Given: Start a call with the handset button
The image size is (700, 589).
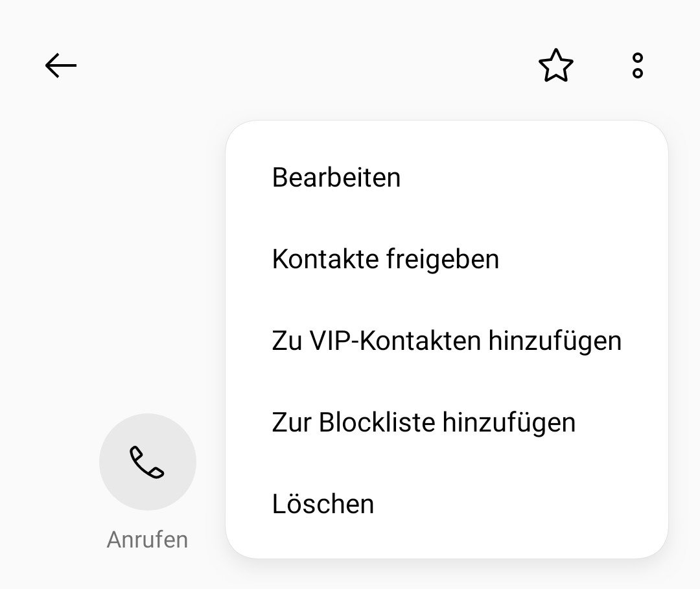Looking at the screenshot, I should [x=148, y=462].
